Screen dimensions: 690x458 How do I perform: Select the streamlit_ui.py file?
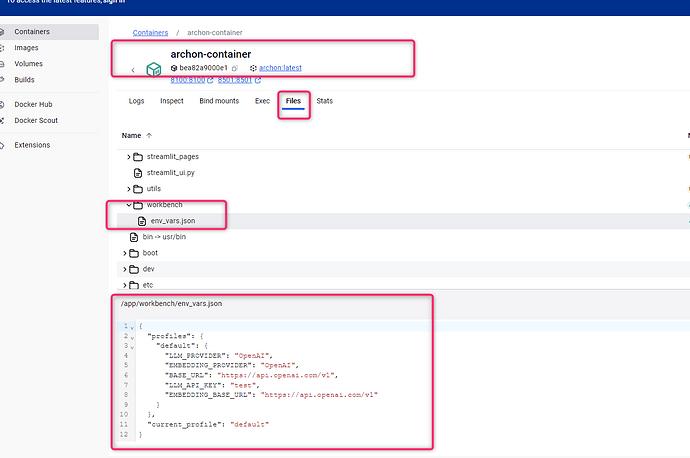171,172
